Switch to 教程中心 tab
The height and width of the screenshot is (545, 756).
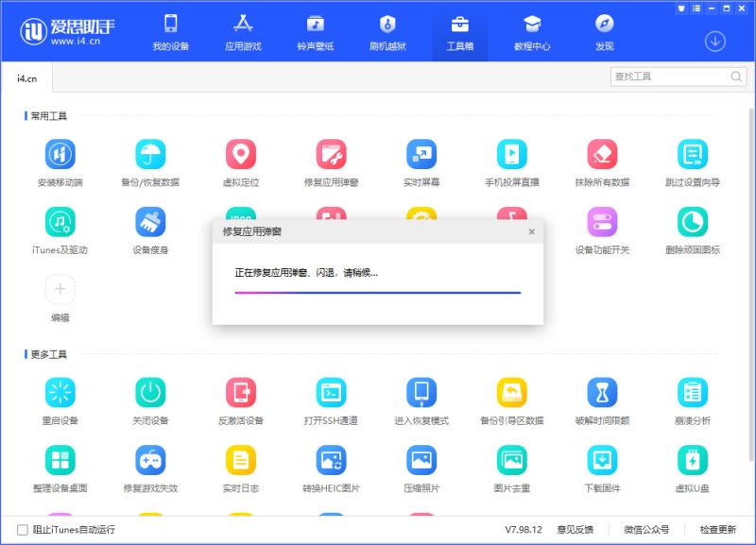(x=532, y=32)
